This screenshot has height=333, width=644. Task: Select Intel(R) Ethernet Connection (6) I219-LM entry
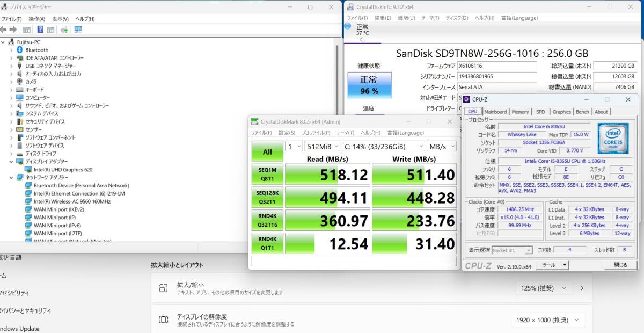coord(79,193)
